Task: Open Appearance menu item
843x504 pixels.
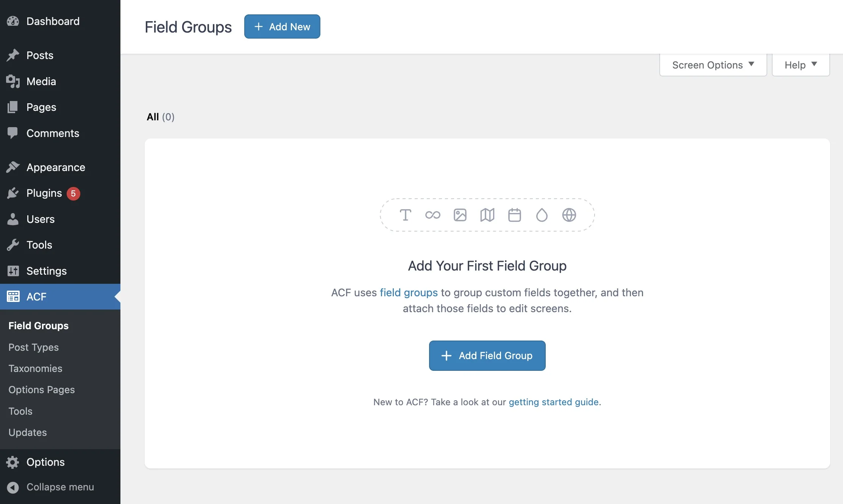Action: 60,167
